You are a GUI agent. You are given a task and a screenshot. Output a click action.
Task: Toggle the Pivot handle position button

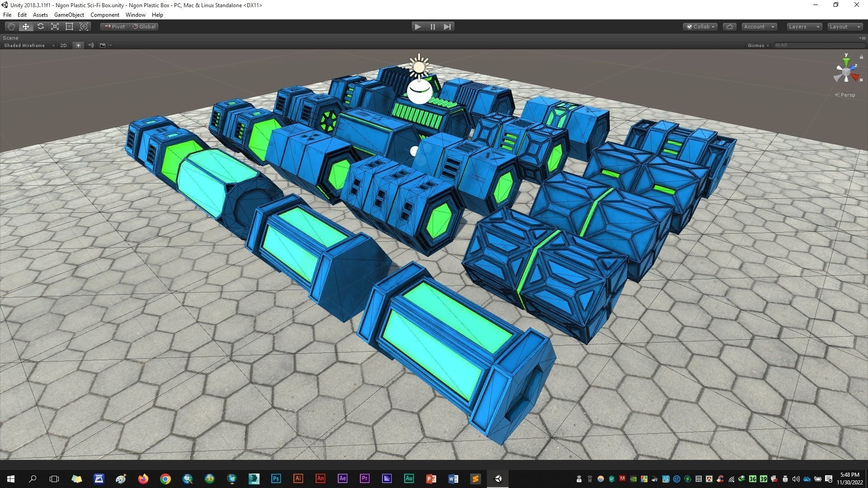115,27
